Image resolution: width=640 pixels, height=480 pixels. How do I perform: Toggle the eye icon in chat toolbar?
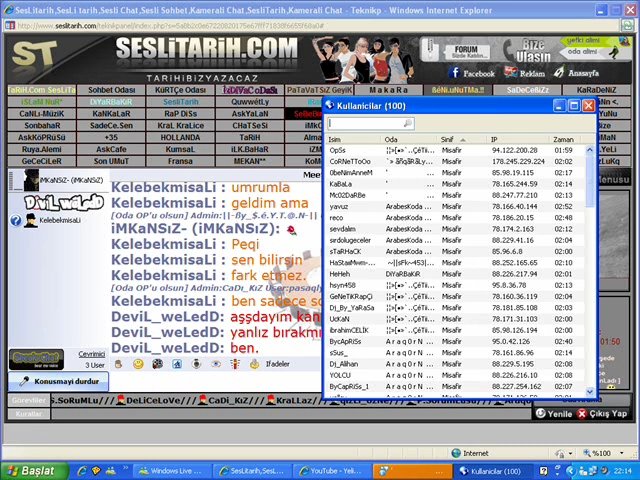[x=216, y=364]
